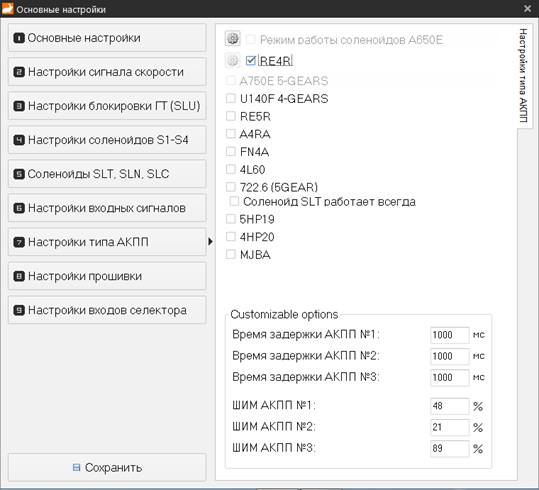This screenshot has height=490, width=539.
Task: Click the app logo in title bar
Action: pyautogui.click(x=7, y=8)
